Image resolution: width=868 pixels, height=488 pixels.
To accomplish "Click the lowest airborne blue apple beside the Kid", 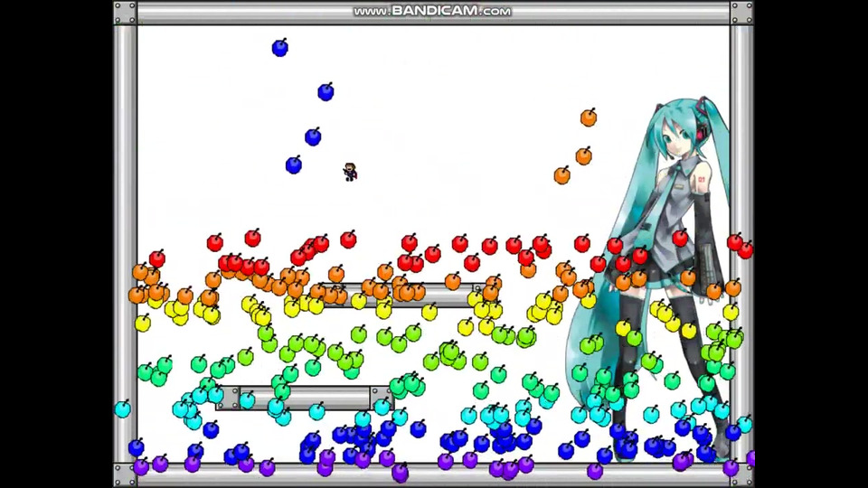I will [294, 164].
